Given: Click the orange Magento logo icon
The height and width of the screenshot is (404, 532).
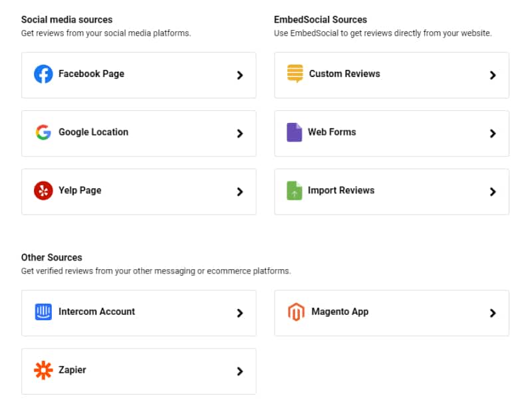Looking at the screenshot, I should (296, 312).
